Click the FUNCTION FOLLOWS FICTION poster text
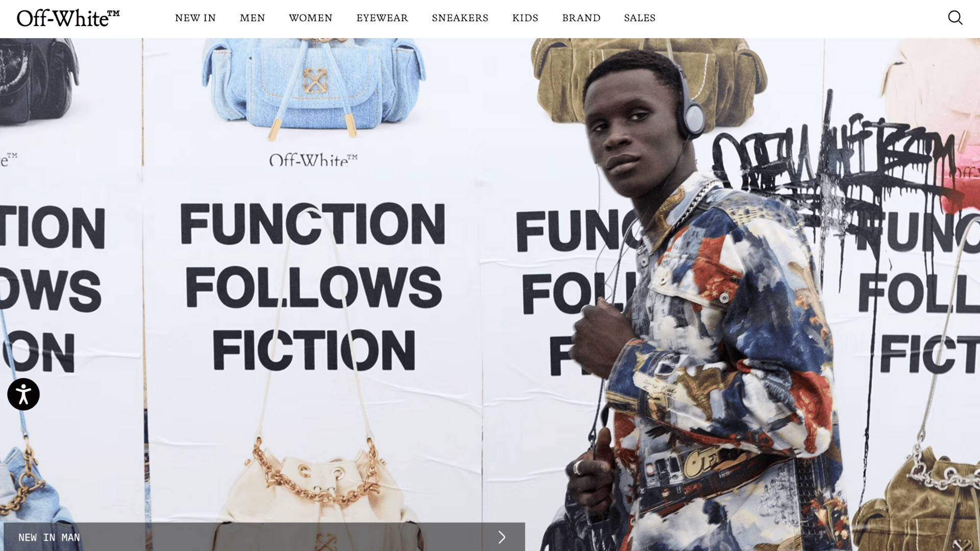This screenshot has height=551, width=980. [x=312, y=286]
